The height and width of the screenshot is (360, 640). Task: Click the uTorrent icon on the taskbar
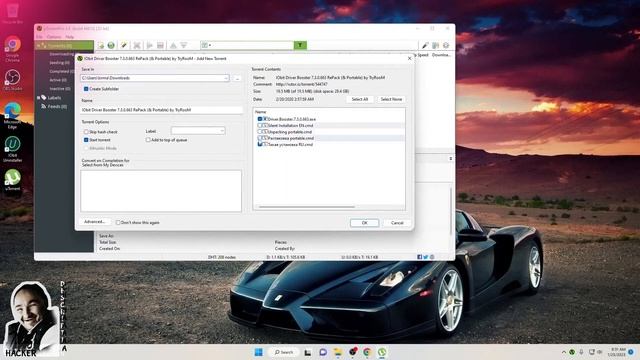(382, 352)
